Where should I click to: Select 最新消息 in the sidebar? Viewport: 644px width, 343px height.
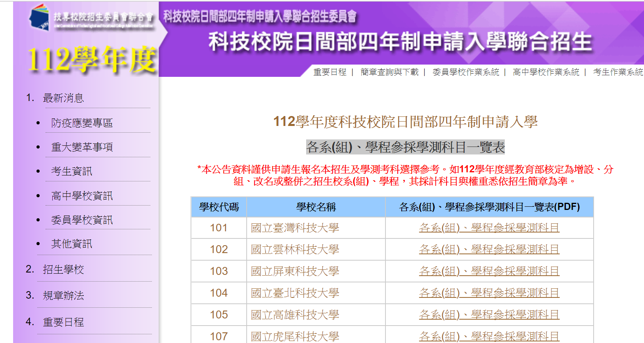(x=63, y=98)
